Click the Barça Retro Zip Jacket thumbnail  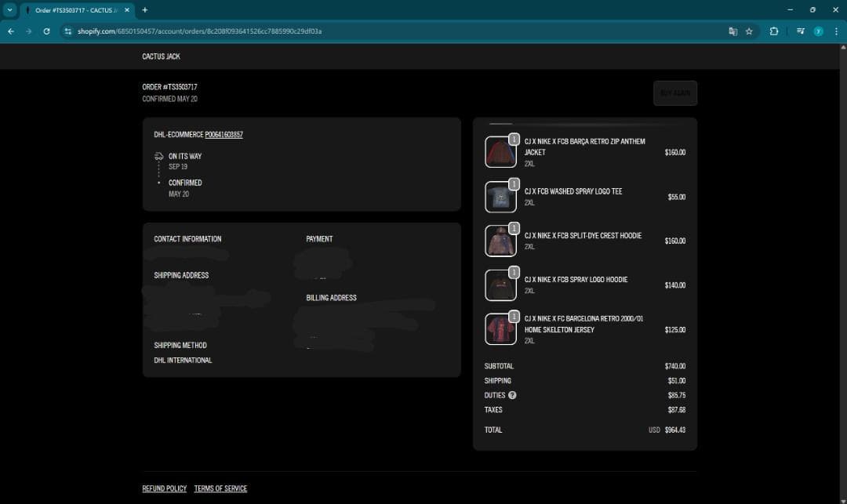[x=500, y=152]
